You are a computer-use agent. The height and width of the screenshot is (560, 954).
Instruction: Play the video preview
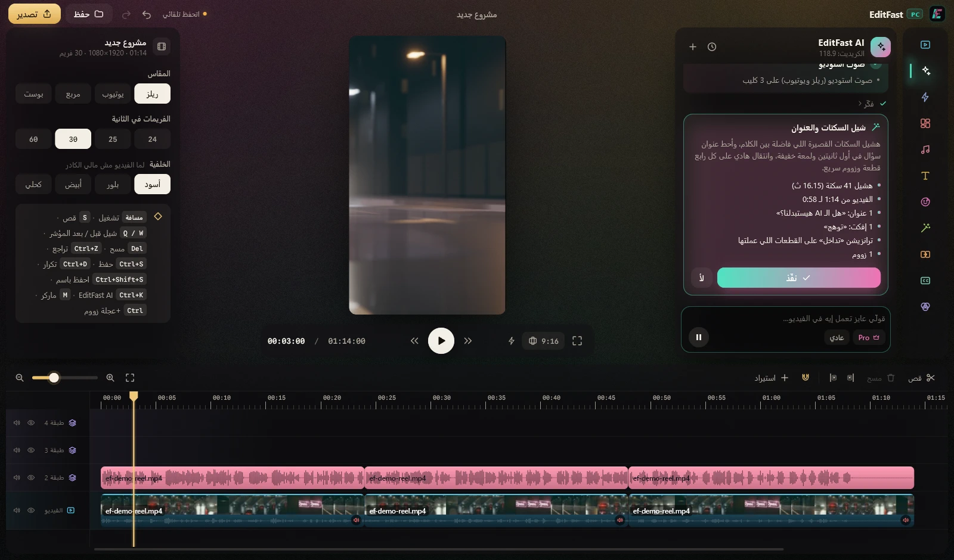click(441, 341)
